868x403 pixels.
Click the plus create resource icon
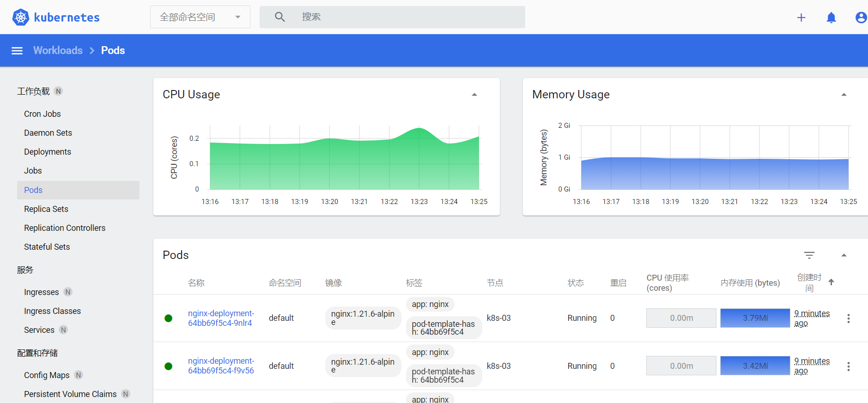click(x=801, y=18)
